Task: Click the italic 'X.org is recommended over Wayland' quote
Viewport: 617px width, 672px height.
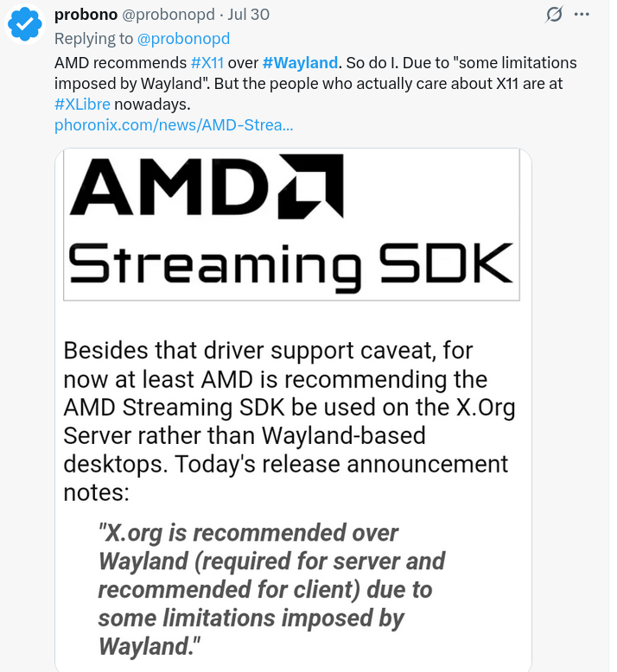Action: (271, 589)
